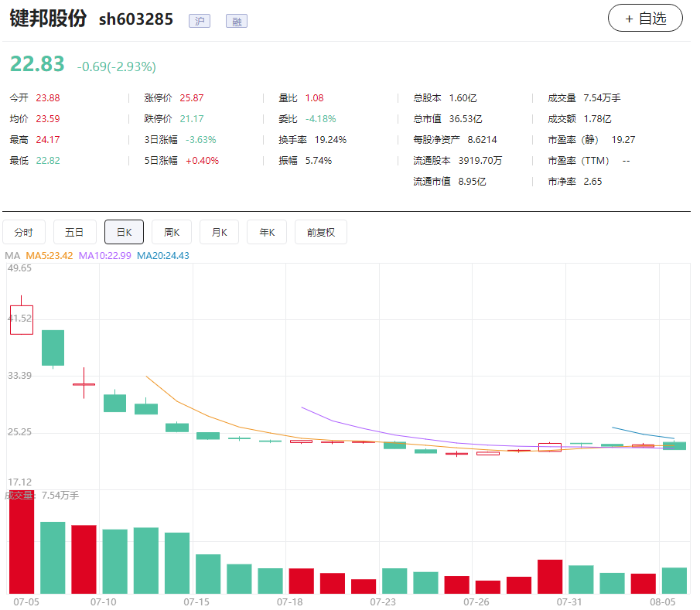Click the stock code sh603285
The image size is (700, 610).
point(135,19)
